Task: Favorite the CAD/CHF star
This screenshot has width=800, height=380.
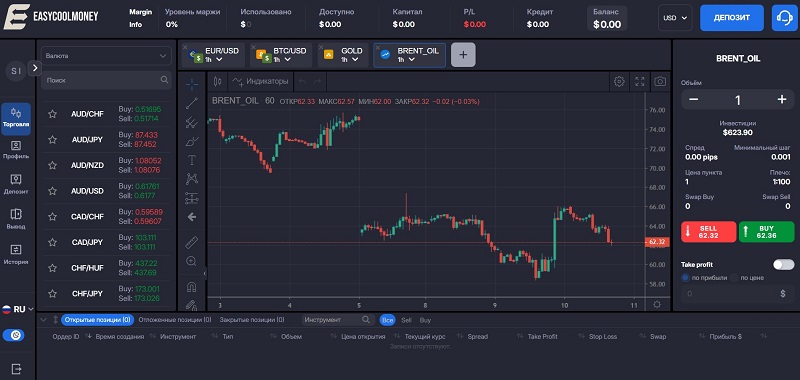Action: (52, 216)
